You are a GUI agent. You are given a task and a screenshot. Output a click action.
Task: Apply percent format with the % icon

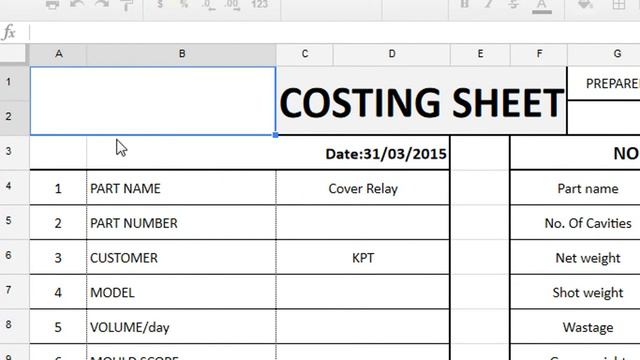coord(184,4)
